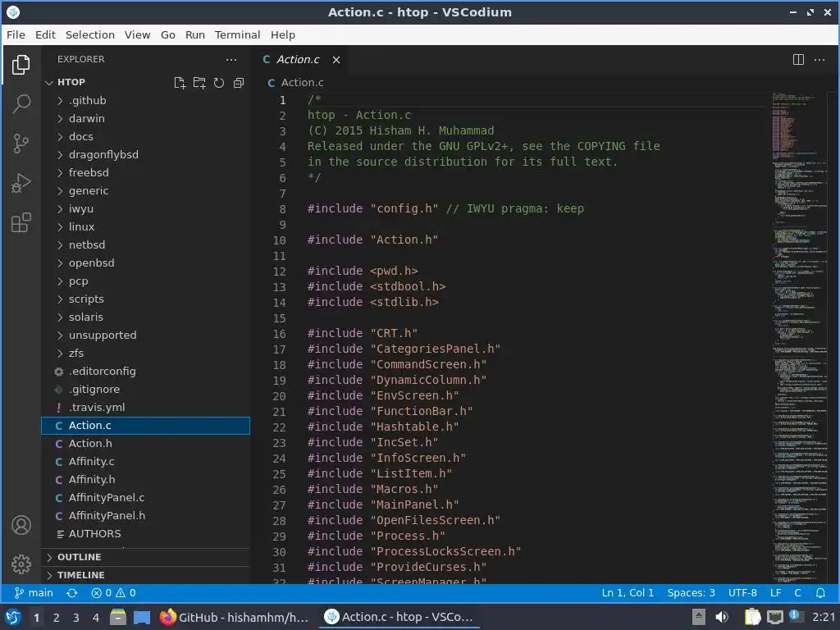The height and width of the screenshot is (630, 840).
Task: Open .travis.yml in the file tree
Action: [145, 407]
